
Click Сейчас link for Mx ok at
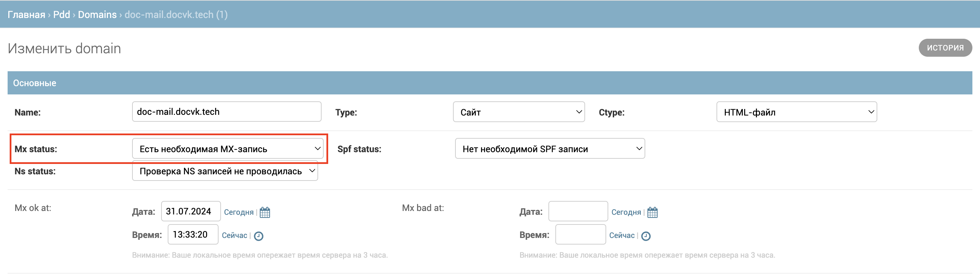click(x=234, y=235)
